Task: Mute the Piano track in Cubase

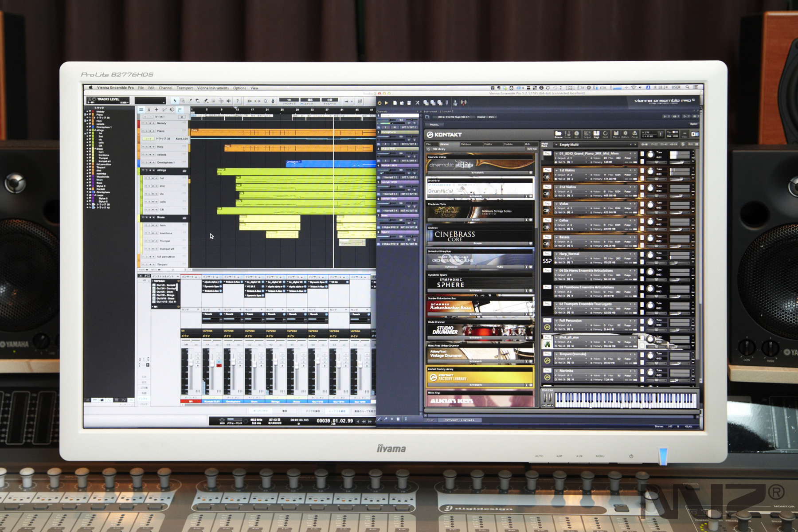Action: (143, 131)
